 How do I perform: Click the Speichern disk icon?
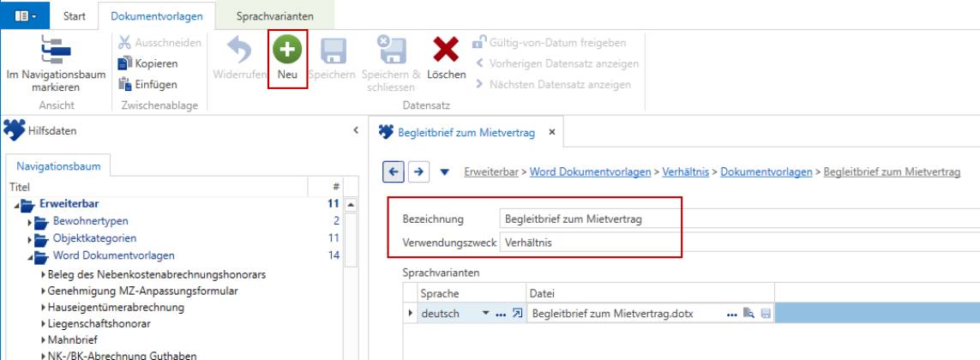(x=334, y=50)
